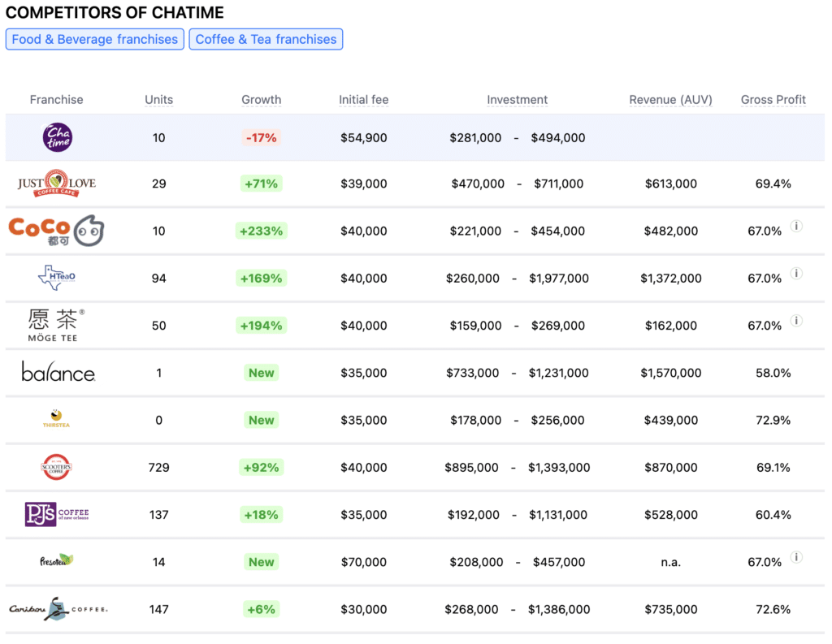
Task: Click the Competitors of Chatime heading
Action: point(115,12)
